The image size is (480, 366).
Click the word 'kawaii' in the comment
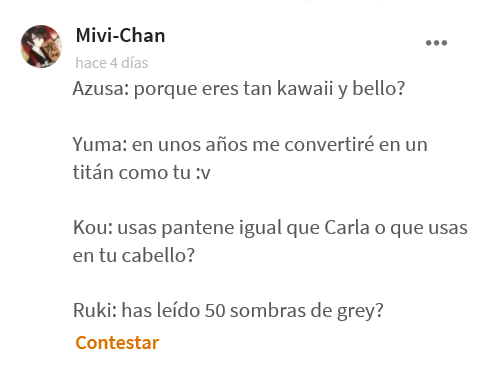point(305,89)
